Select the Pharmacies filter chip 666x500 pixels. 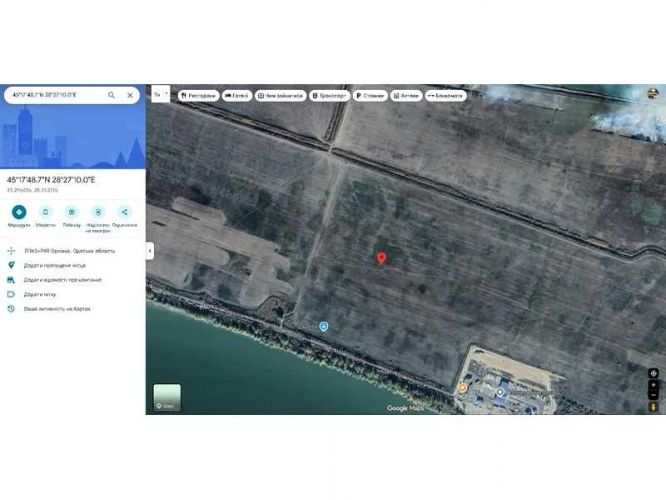[x=406, y=96]
